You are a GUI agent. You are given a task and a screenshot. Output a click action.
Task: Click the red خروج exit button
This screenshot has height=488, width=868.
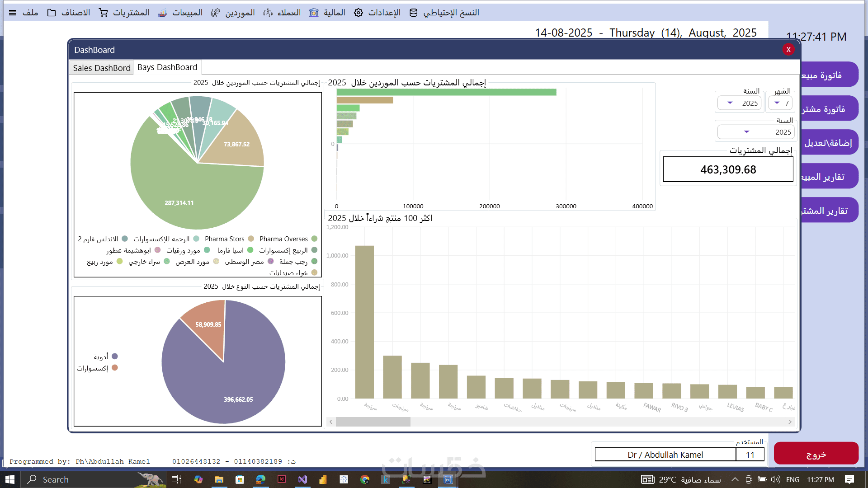coord(816,454)
